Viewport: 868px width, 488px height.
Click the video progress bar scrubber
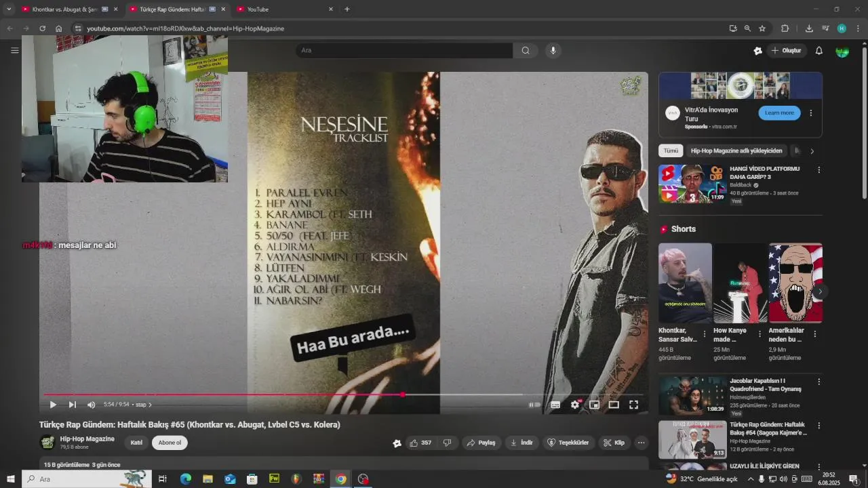point(403,394)
